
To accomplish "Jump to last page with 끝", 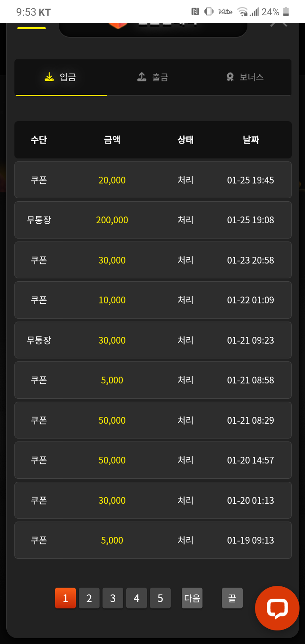I will tap(232, 598).
